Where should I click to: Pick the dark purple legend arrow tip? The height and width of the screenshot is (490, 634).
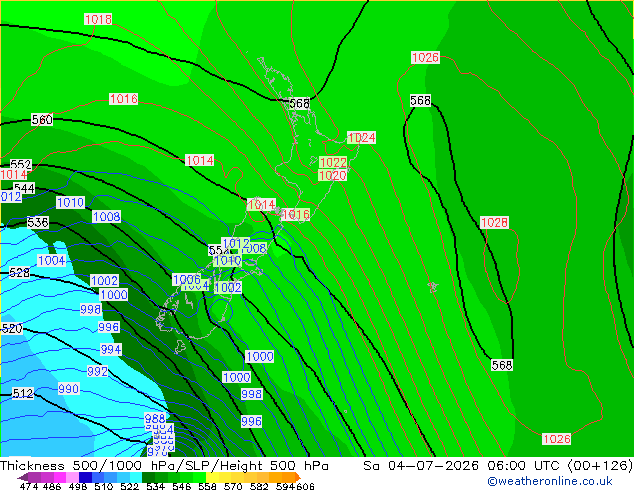click(22, 477)
